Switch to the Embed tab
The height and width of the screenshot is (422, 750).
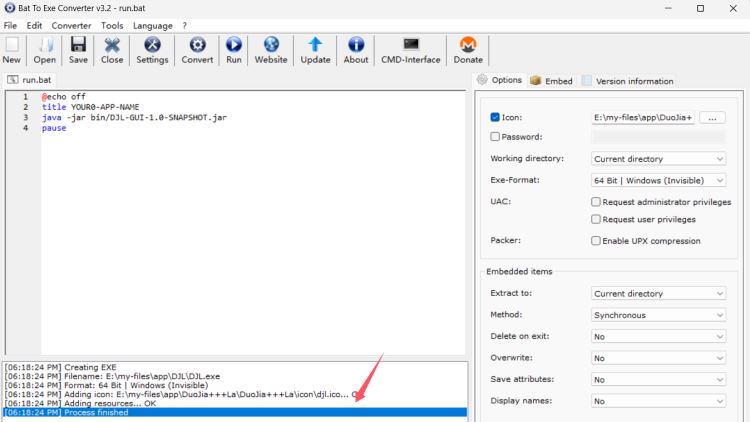click(551, 80)
